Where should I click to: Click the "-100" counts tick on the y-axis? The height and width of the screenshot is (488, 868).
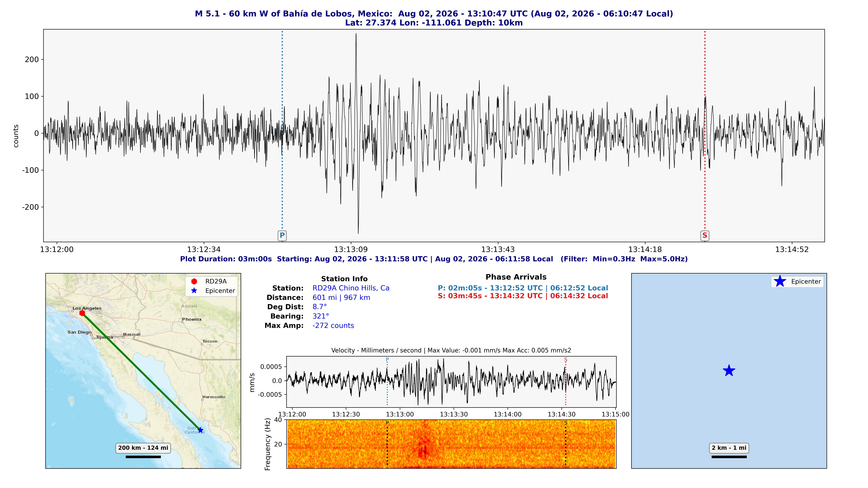tap(31, 170)
